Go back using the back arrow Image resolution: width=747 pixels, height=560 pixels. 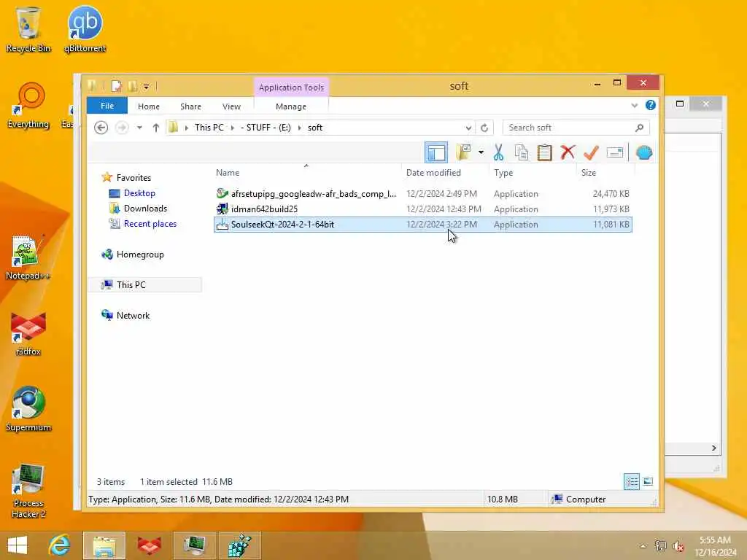coord(101,128)
